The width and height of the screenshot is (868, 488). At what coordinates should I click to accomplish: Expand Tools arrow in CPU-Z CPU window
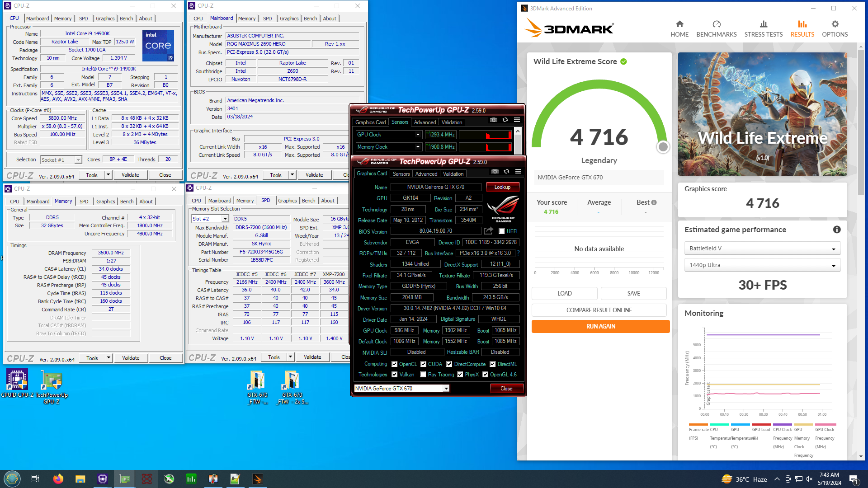[108, 175]
